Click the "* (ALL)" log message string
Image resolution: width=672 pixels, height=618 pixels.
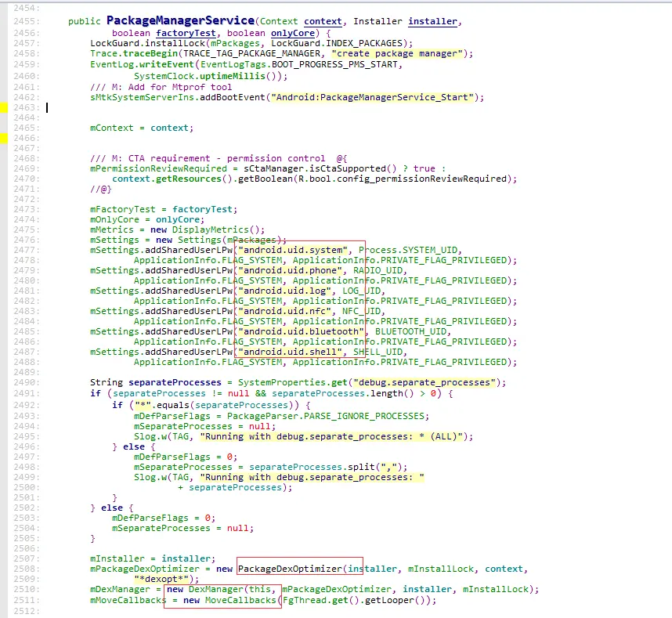[x=331, y=437]
